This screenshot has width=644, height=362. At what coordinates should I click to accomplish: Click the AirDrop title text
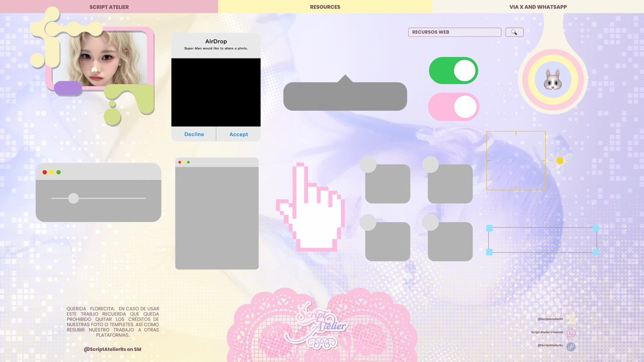[x=216, y=41]
